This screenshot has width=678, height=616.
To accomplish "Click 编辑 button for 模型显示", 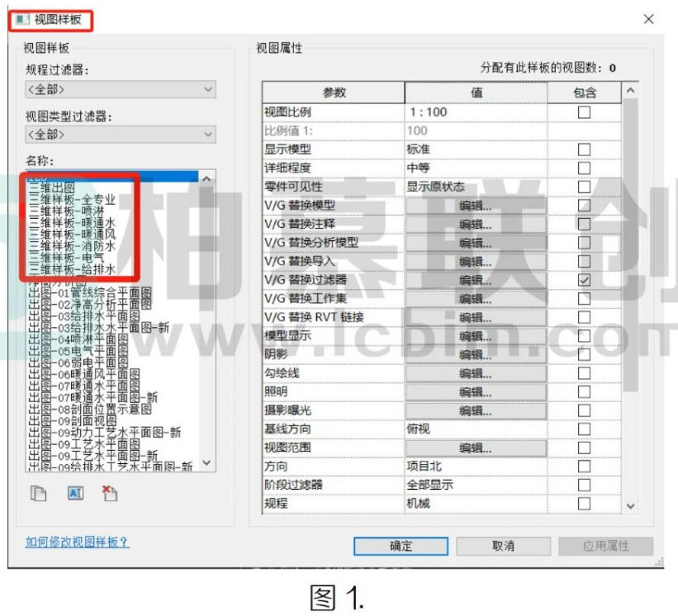I will click(476, 336).
